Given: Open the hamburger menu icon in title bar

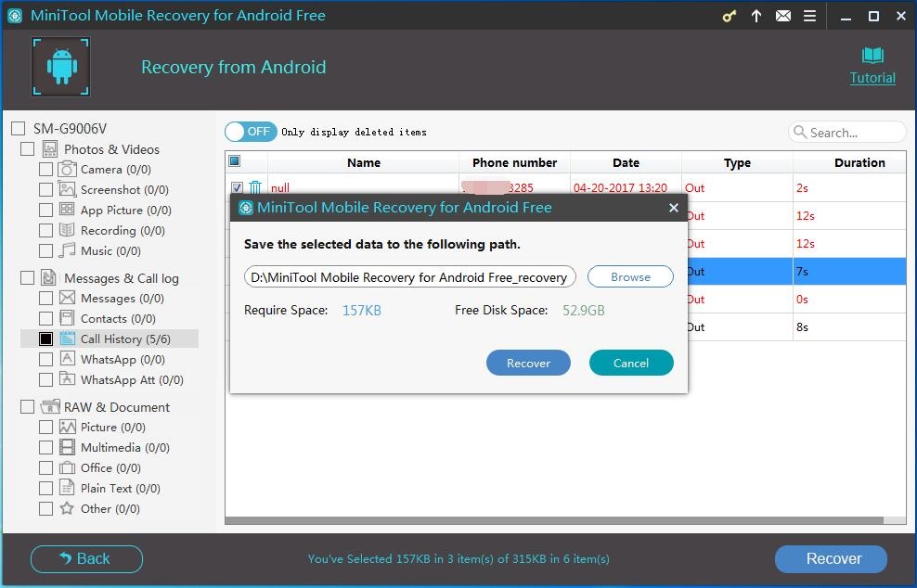Looking at the screenshot, I should point(809,16).
